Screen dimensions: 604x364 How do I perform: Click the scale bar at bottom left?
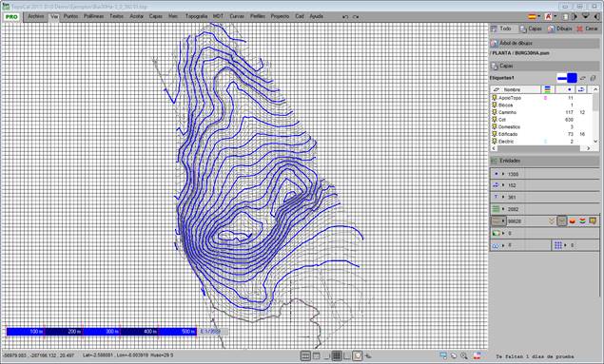[x=102, y=332]
